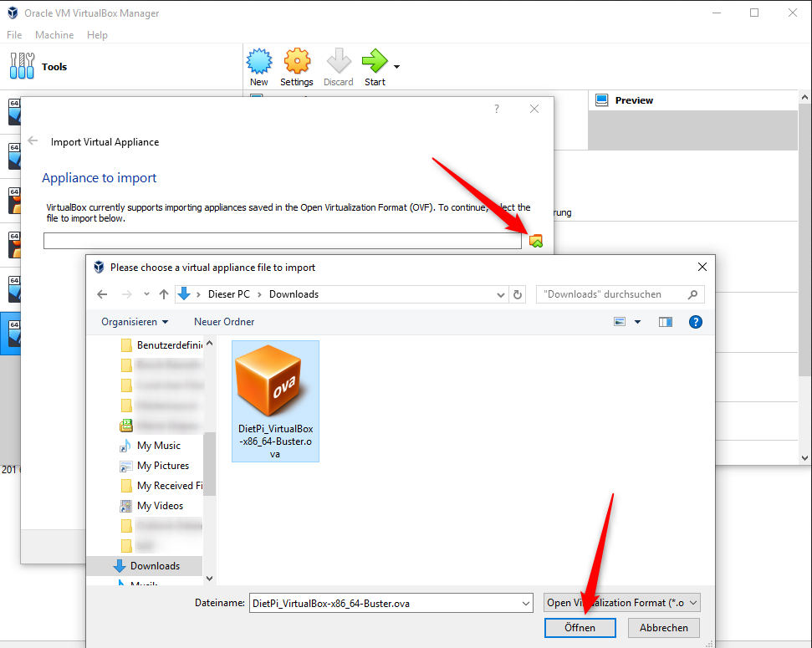Click the blue help icon in file dialog

[x=696, y=322]
